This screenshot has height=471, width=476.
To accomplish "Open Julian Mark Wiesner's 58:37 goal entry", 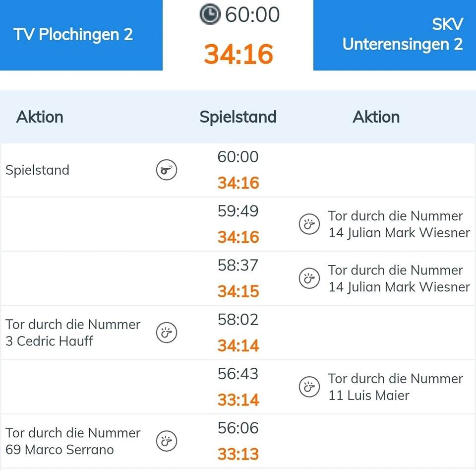I will [399, 278].
